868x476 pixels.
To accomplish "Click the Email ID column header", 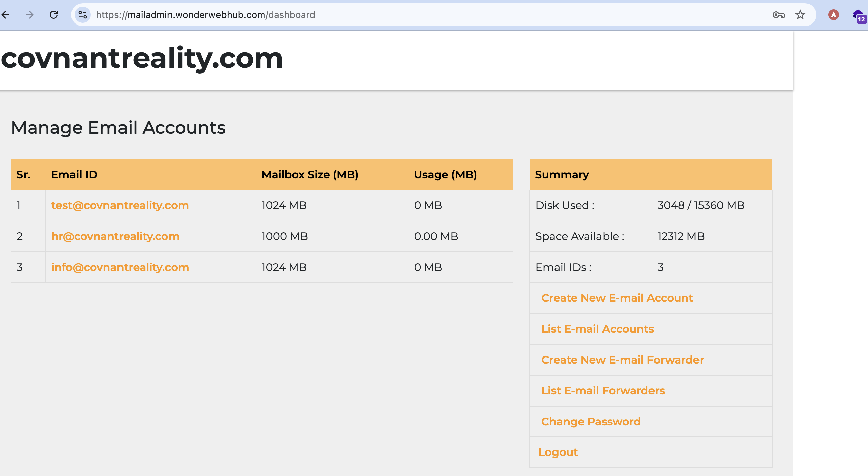I will tap(74, 175).
